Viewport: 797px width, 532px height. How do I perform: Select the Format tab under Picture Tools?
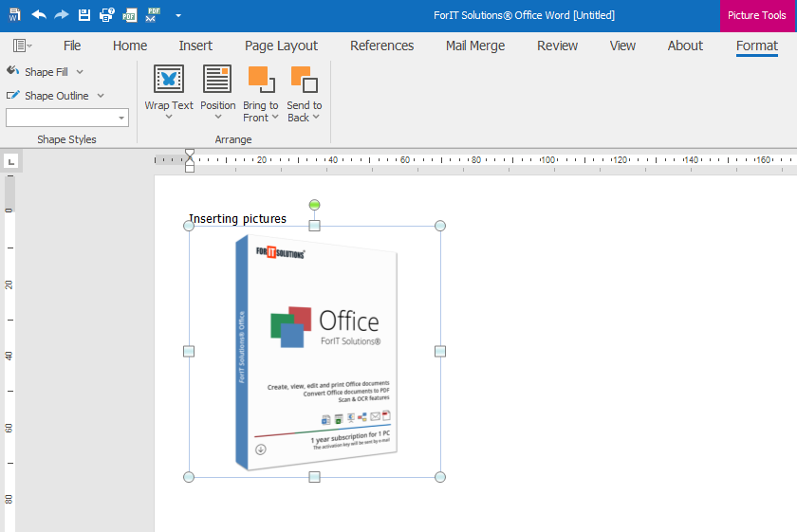pyautogui.click(x=757, y=46)
